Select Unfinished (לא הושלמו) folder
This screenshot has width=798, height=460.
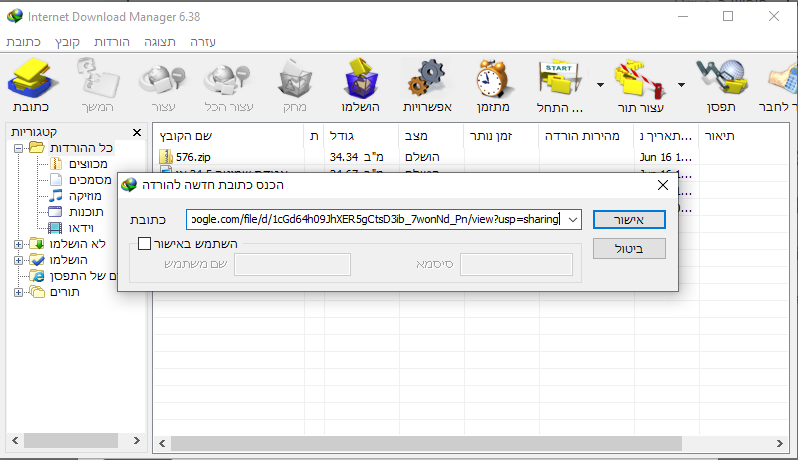[77, 244]
